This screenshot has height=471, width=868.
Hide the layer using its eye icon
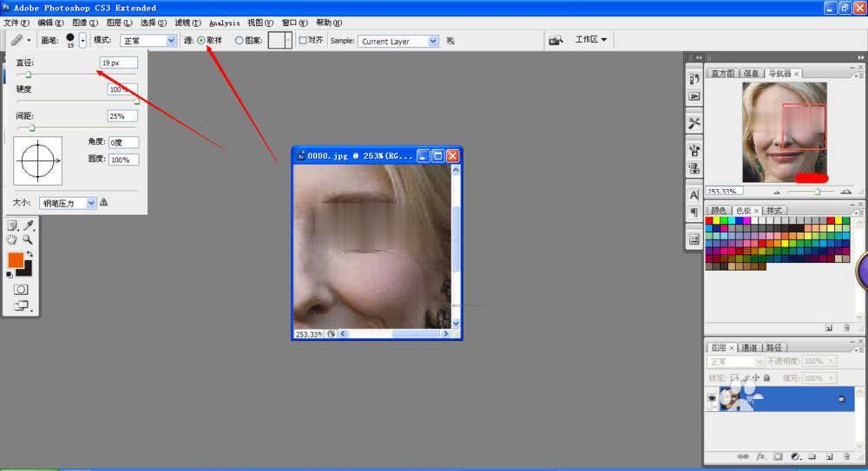[713, 398]
